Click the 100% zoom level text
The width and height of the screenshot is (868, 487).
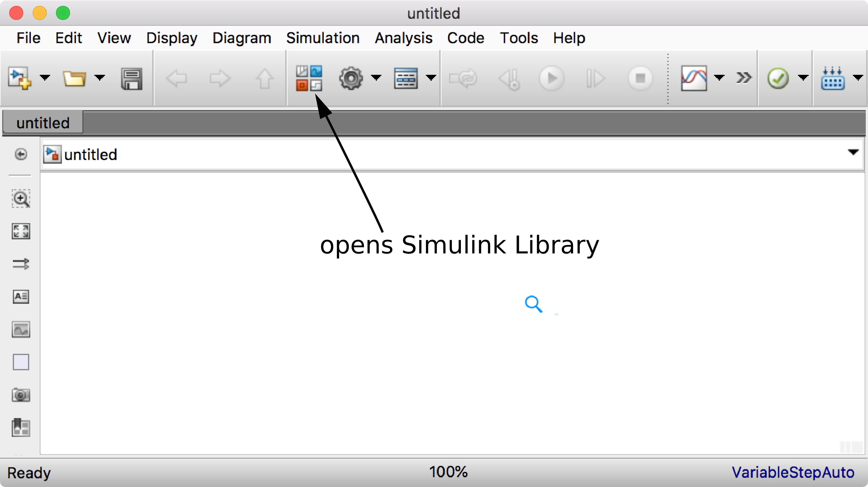coord(448,472)
